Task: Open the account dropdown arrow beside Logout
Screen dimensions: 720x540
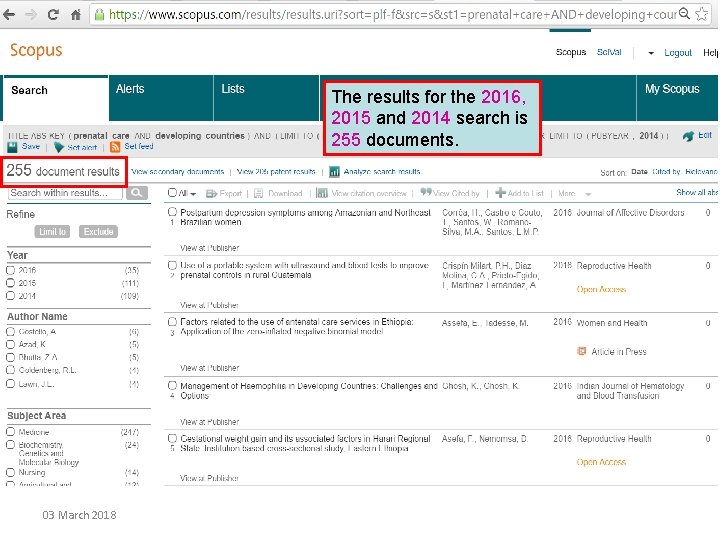Action: coord(651,53)
